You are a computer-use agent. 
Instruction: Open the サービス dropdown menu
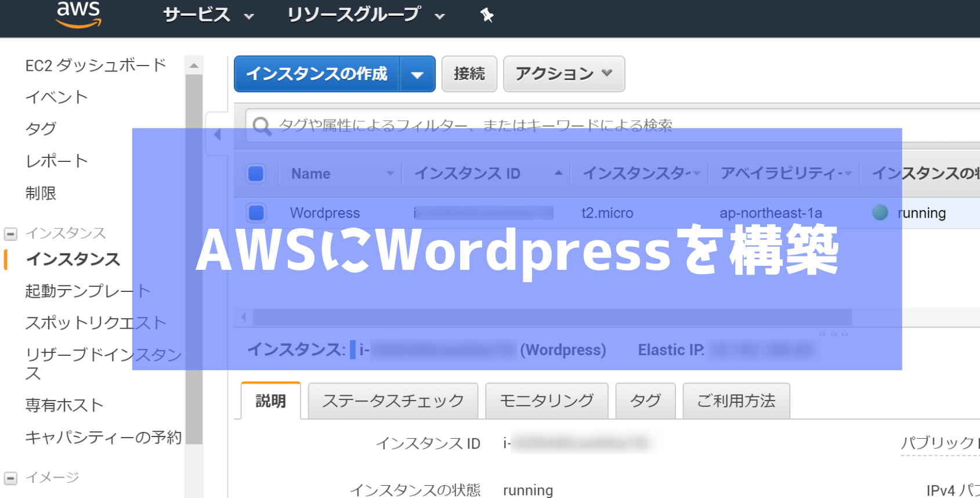pos(208,15)
